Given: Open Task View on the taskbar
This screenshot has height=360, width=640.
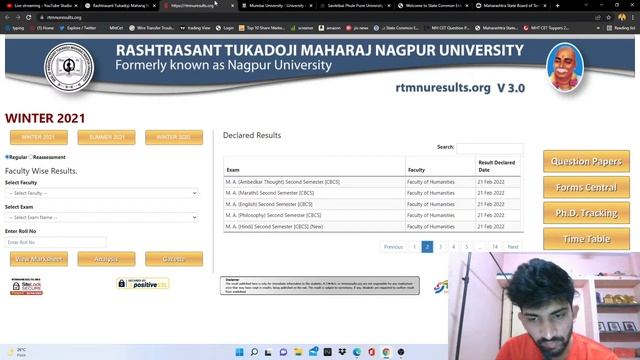Looking at the screenshot, I should pyautogui.click(x=268, y=352).
